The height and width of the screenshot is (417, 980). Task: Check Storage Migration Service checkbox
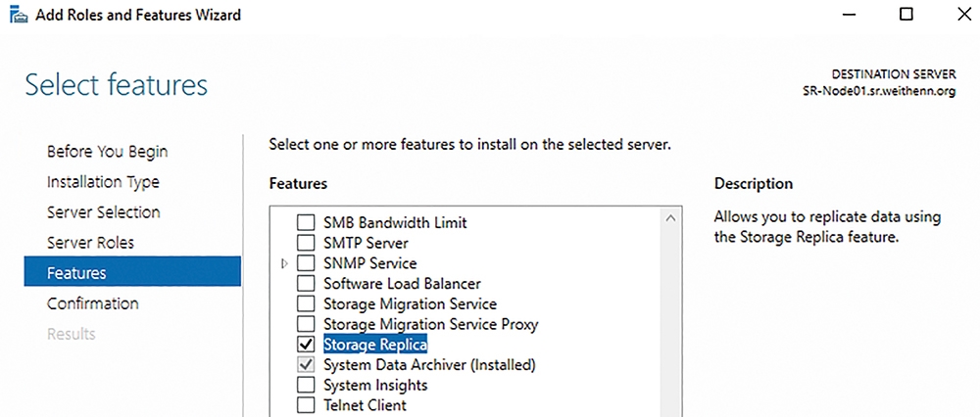[x=306, y=304]
